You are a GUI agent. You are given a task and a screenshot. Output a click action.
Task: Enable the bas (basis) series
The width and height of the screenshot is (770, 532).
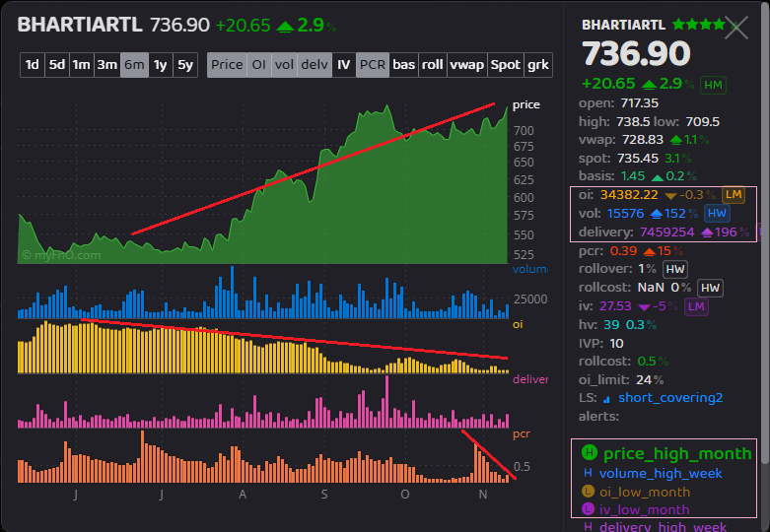(x=404, y=65)
